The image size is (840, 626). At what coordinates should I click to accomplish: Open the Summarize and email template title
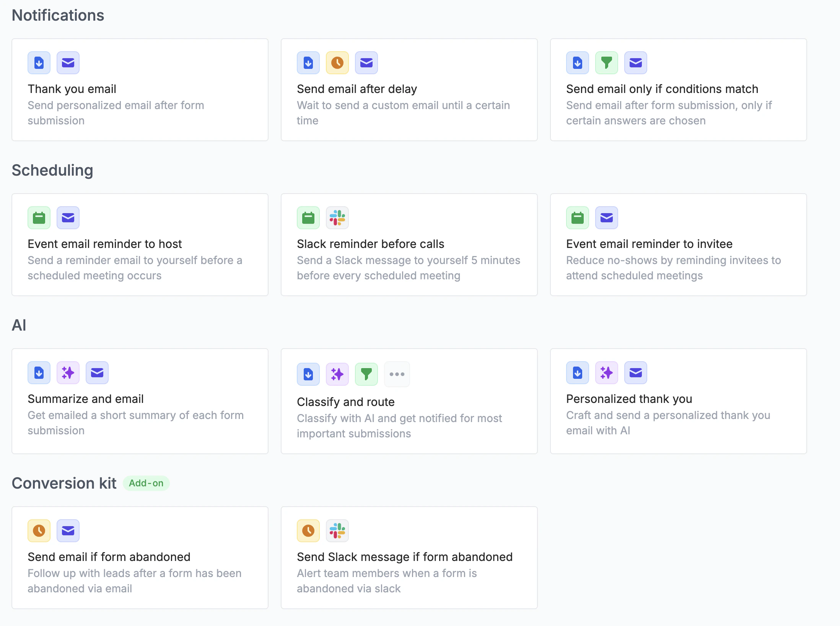point(86,399)
